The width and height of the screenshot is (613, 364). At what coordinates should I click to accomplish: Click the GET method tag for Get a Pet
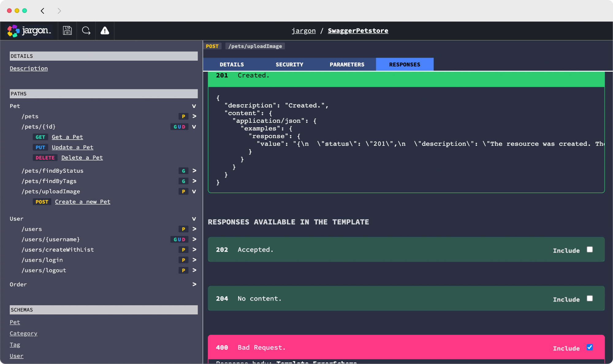(40, 137)
